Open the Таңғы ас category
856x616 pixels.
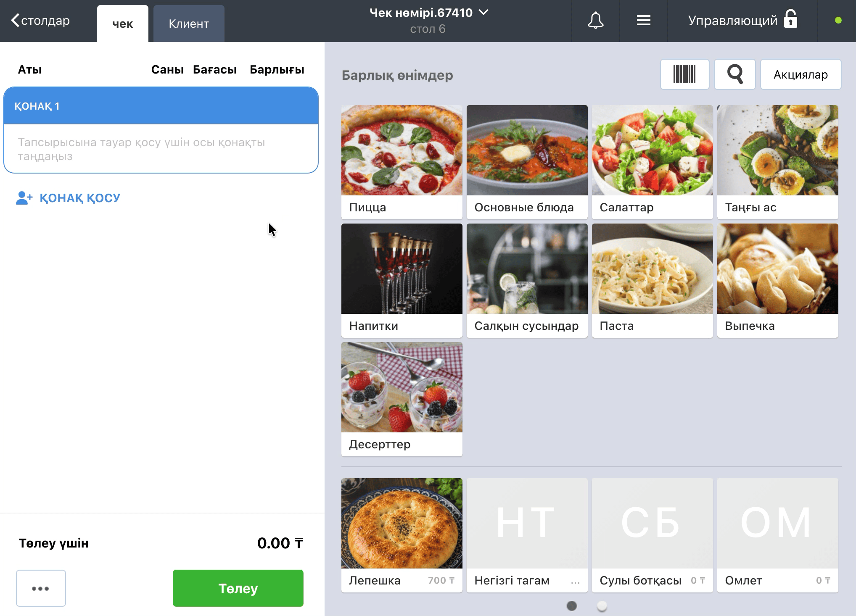(777, 162)
